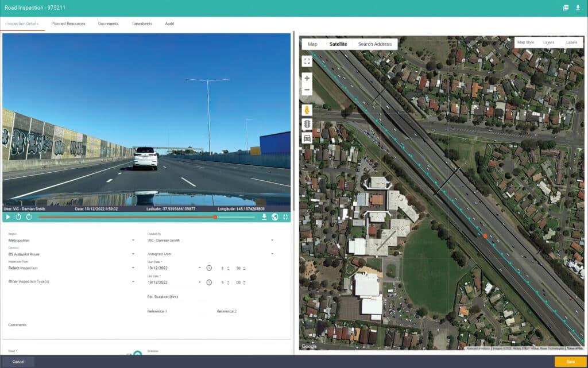Open the Documents tab

[x=108, y=24]
